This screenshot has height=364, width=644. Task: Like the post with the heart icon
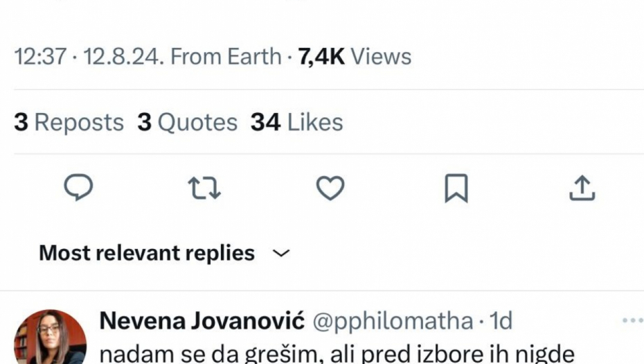pos(330,187)
